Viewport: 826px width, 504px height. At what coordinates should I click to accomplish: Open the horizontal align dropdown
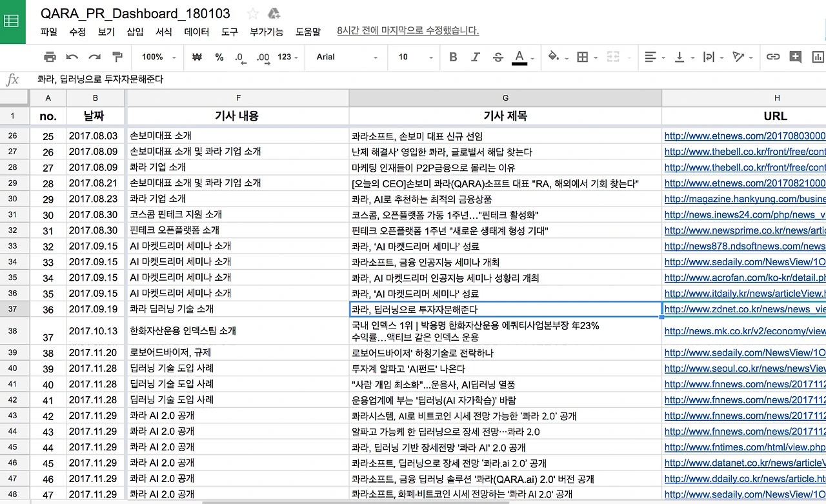[x=654, y=57]
